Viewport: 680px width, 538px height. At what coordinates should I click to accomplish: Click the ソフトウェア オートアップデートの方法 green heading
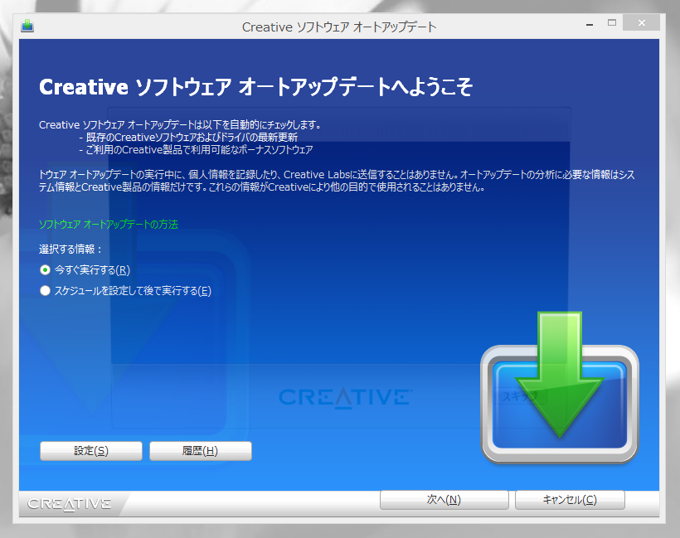pyautogui.click(x=108, y=224)
